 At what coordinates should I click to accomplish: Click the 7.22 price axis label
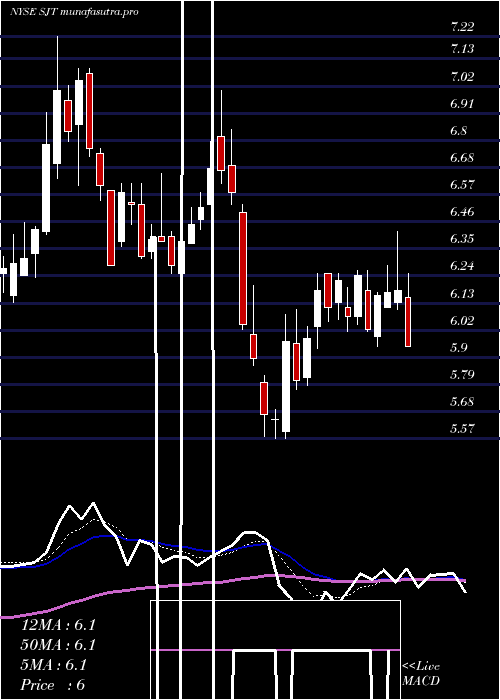click(x=462, y=27)
